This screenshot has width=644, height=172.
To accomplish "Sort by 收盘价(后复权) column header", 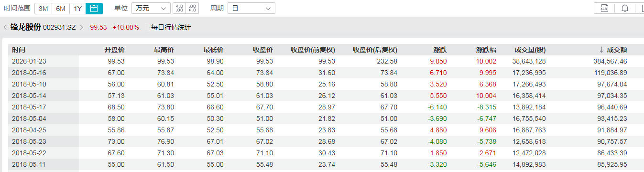I will point(375,50).
